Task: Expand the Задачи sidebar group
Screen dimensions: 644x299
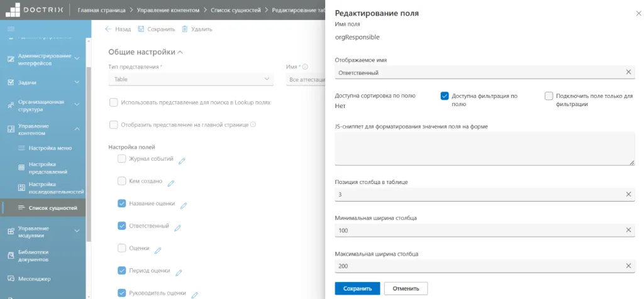Action: pyautogui.click(x=43, y=82)
